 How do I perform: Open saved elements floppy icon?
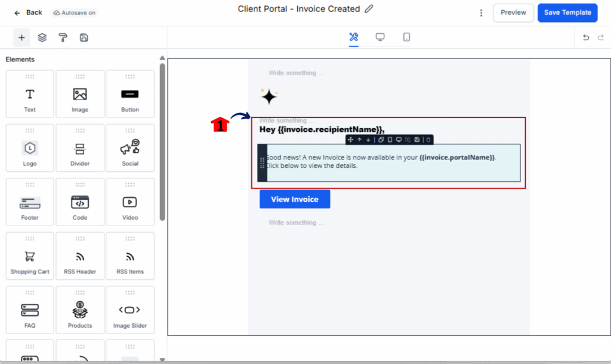point(84,38)
